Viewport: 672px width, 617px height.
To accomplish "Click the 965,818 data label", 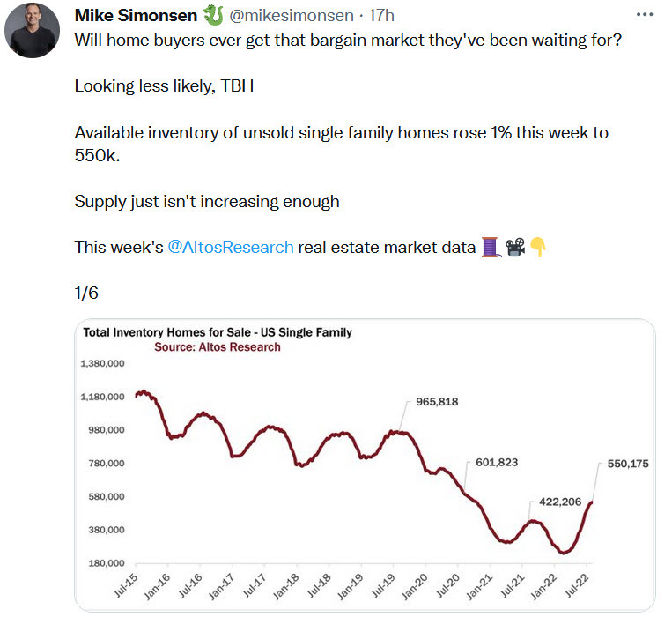I will tap(437, 402).
